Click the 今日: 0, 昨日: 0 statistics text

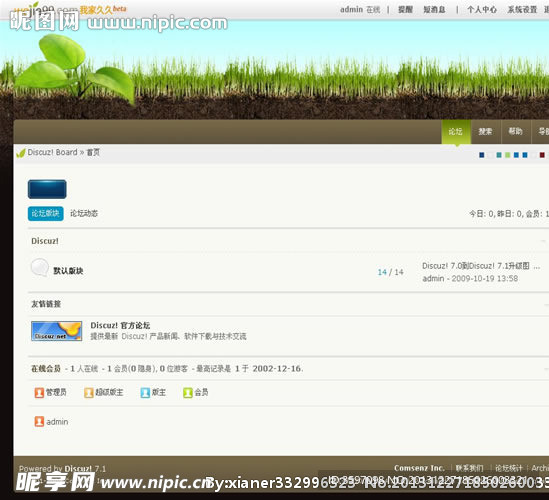(x=509, y=214)
